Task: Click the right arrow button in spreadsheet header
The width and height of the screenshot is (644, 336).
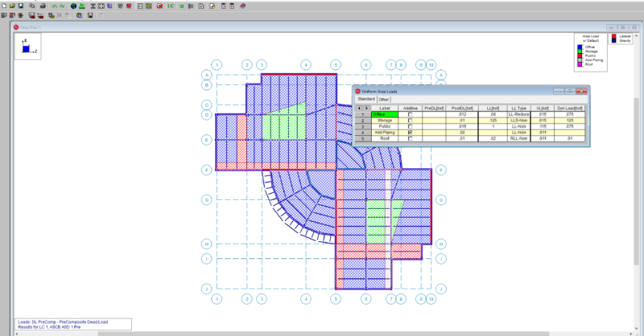Action: coord(366,108)
